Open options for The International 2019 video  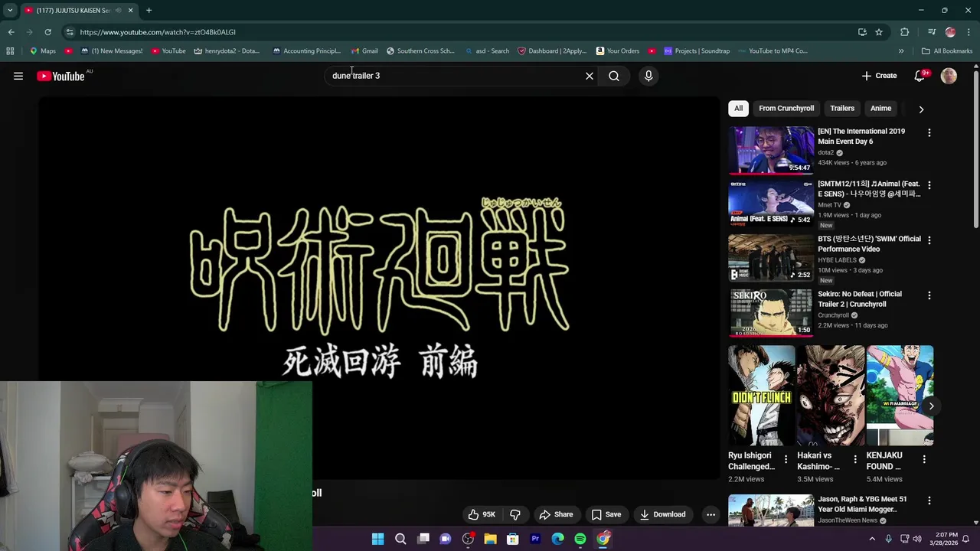coord(929,132)
